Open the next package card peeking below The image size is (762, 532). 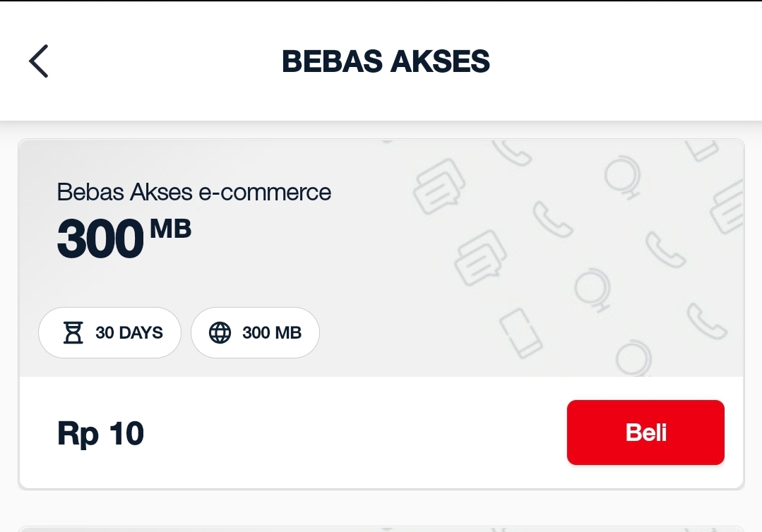tap(381, 528)
